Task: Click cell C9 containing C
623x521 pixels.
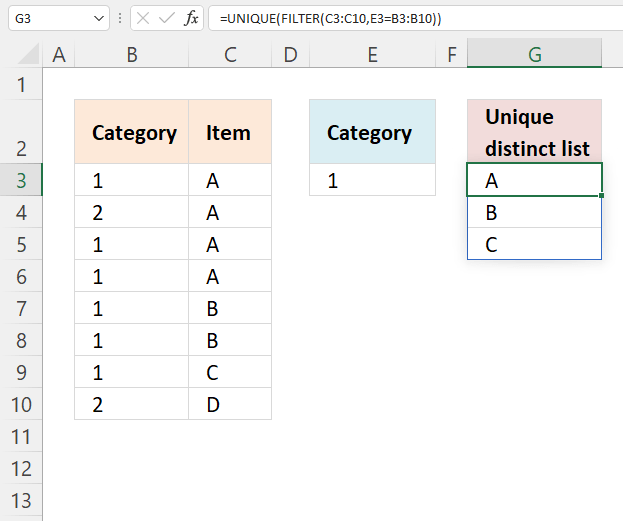Action: pos(230,372)
